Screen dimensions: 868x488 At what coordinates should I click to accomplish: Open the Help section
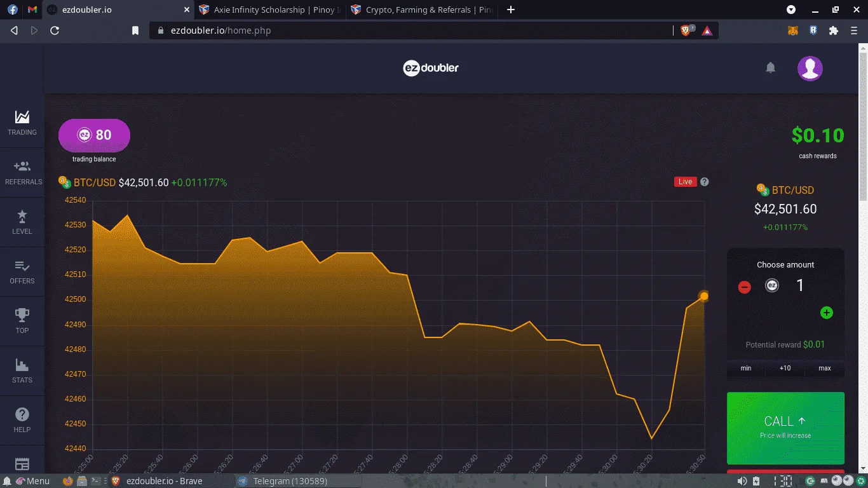coord(22,420)
